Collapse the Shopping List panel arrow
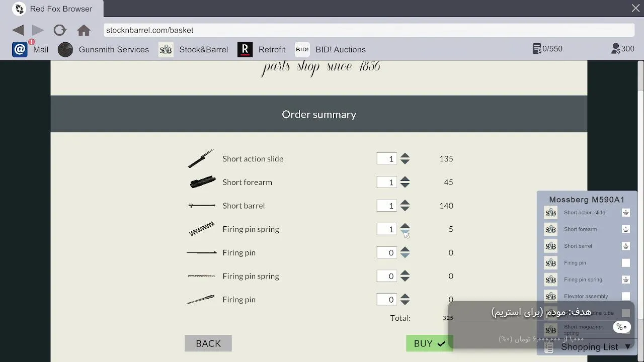The image size is (644, 362). 628,347
